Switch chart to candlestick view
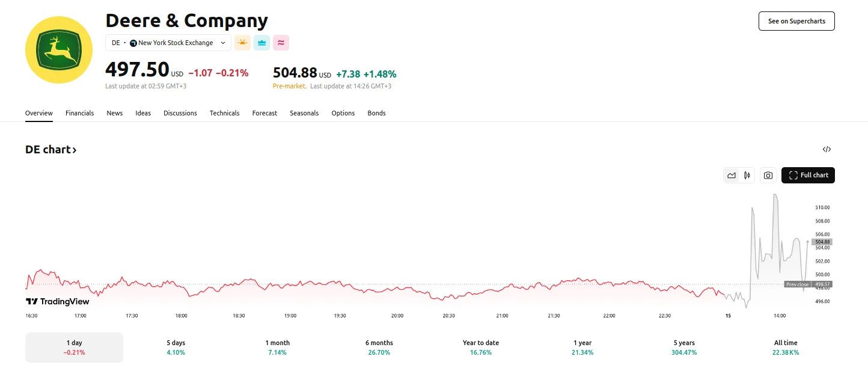The image size is (868, 377). pyautogui.click(x=747, y=175)
